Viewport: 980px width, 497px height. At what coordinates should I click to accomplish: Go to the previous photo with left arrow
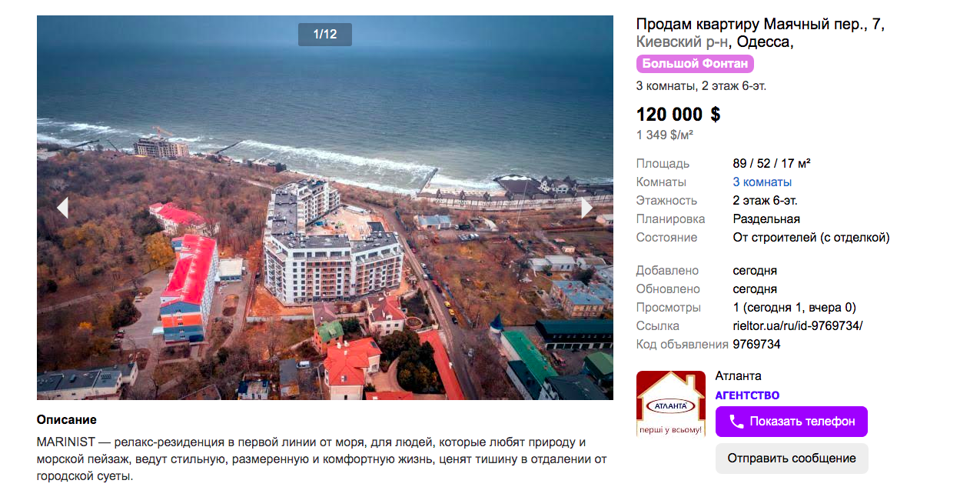[x=62, y=208]
